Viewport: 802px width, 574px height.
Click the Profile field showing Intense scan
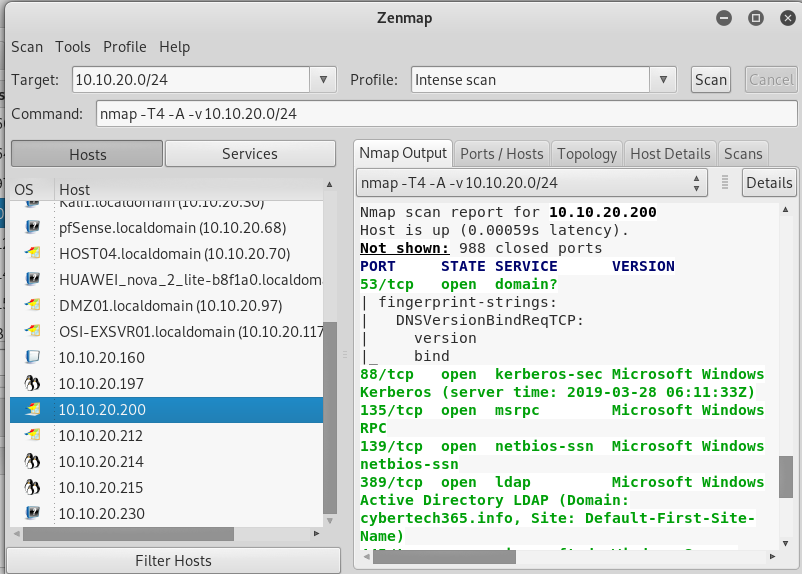(x=530, y=80)
